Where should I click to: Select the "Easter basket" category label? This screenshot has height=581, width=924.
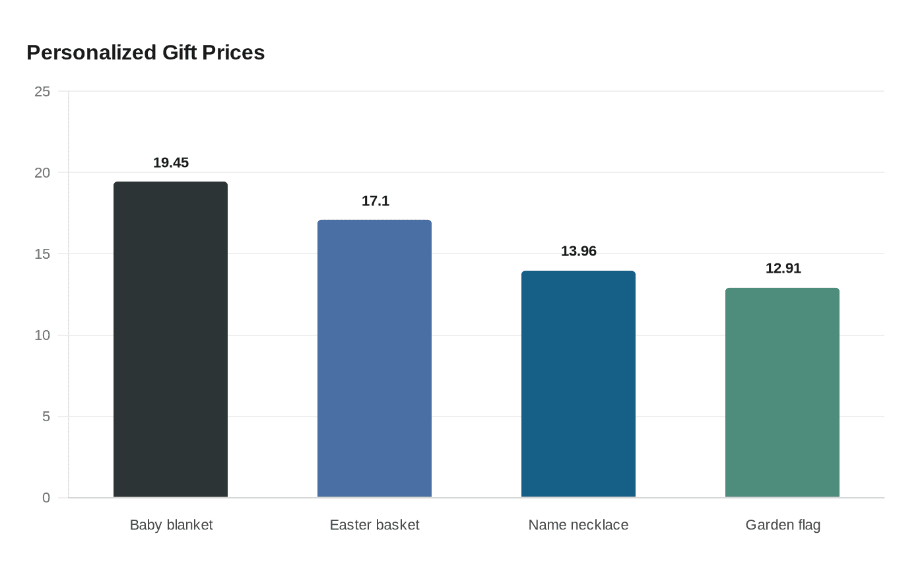pyautogui.click(x=374, y=525)
